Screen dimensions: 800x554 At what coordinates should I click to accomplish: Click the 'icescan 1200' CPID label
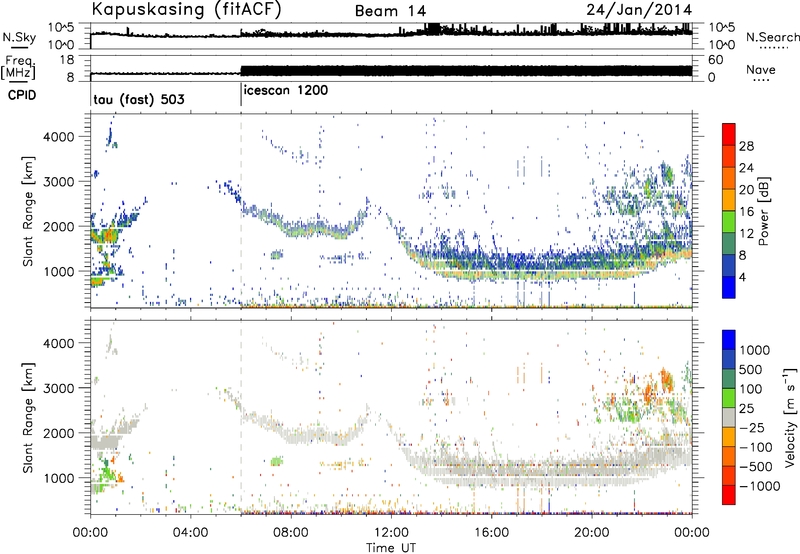(x=286, y=91)
